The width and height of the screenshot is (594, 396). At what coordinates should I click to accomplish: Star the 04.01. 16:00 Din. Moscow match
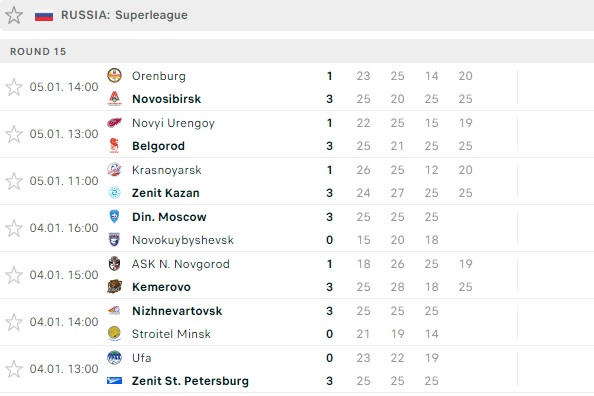(x=14, y=228)
